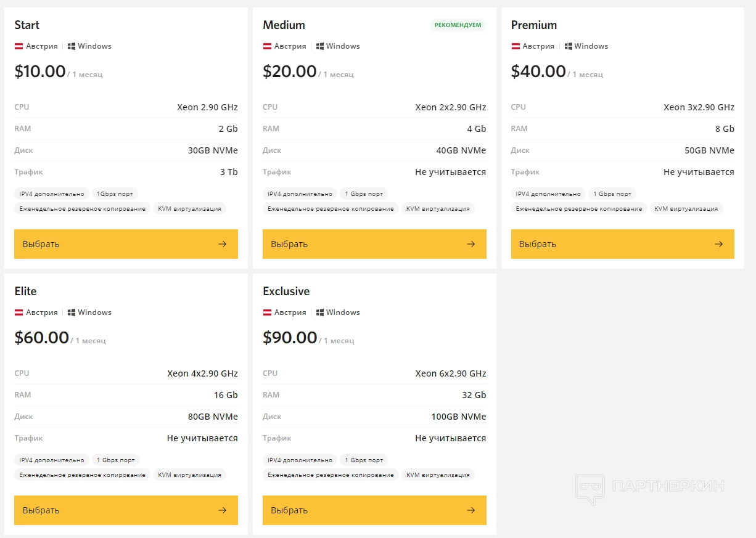This screenshot has width=756, height=538.
Task: Click the Premium plan title
Action: click(534, 25)
